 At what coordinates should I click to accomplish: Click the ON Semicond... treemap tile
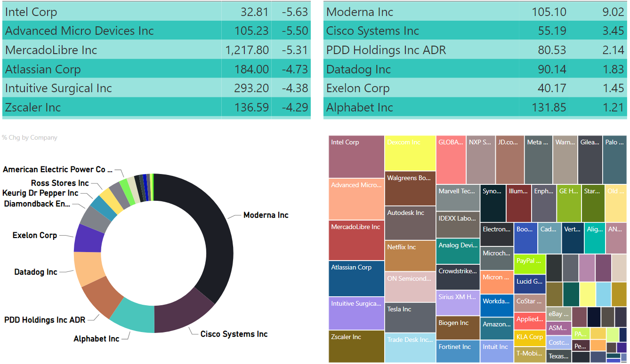pos(411,287)
